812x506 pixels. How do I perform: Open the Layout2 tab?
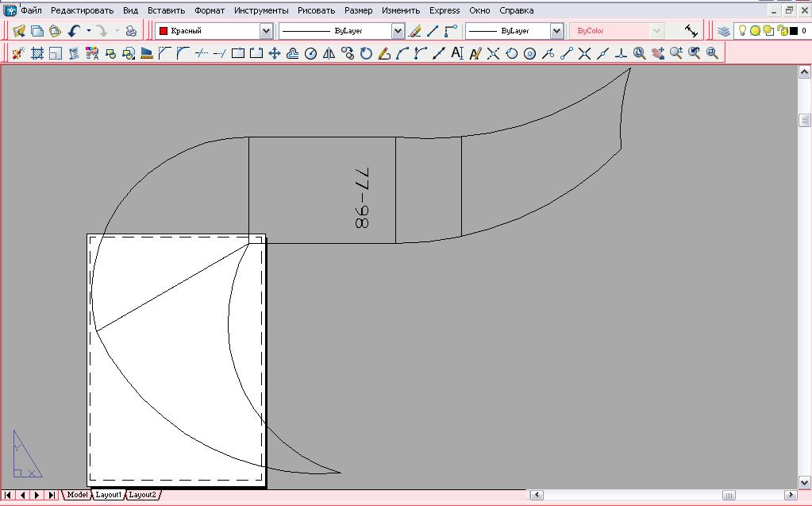143,495
